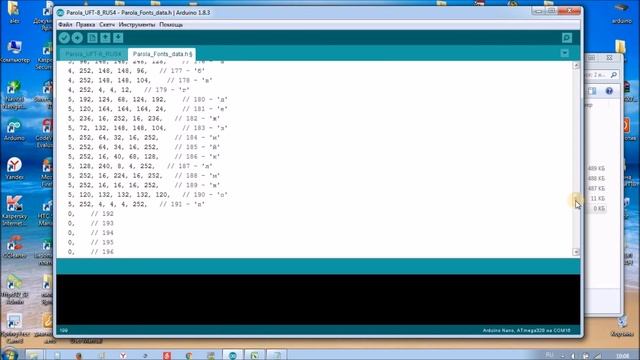Click the code line commented // 191
Screen dimensions: 640x360
[136, 204]
